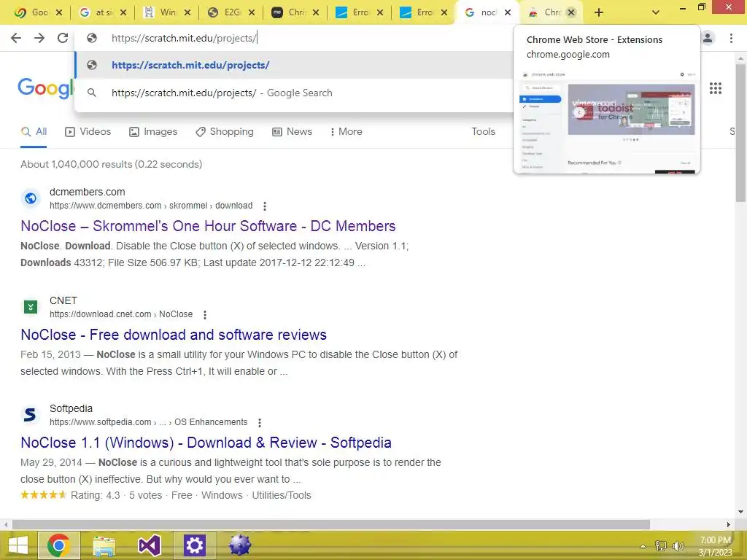Image resolution: width=747 pixels, height=560 pixels.
Task: Open the Windows Start menu
Action: (x=18, y=545)
